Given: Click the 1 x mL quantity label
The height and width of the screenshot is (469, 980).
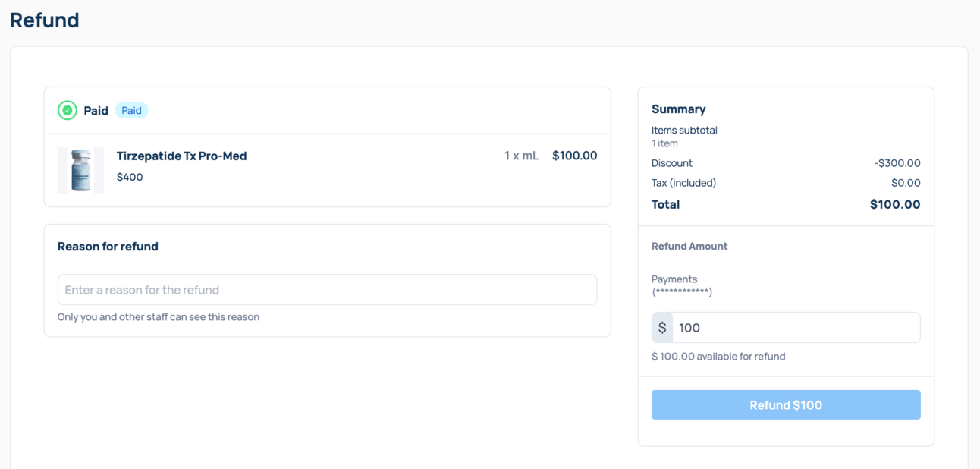Looking at the screenshot, I should point(521,156).
